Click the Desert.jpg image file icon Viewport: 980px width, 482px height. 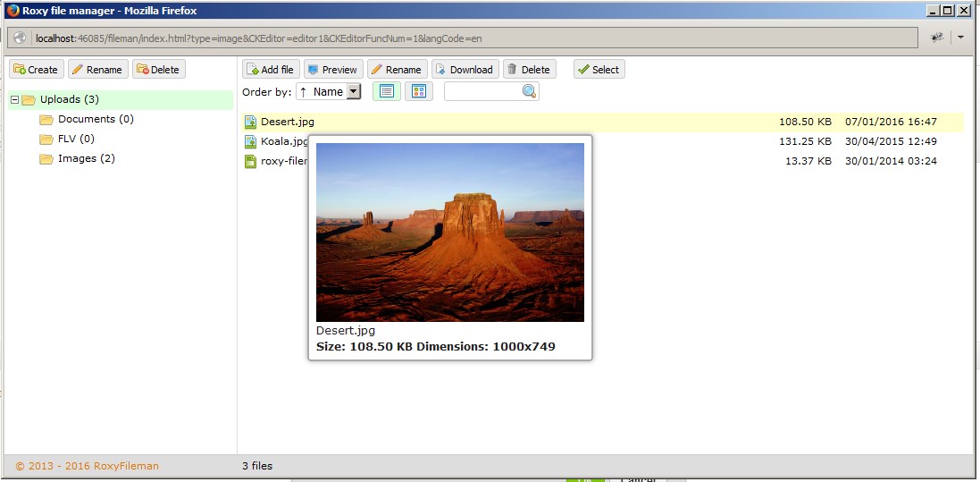251,122
